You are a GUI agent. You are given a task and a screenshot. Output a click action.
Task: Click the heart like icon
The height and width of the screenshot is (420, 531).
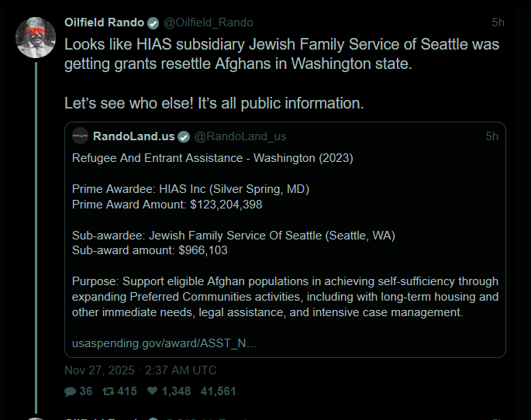[153, 391]
